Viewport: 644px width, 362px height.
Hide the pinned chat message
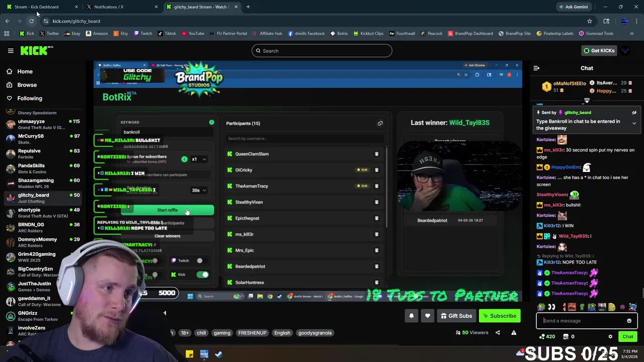click(x=634, y=113)
